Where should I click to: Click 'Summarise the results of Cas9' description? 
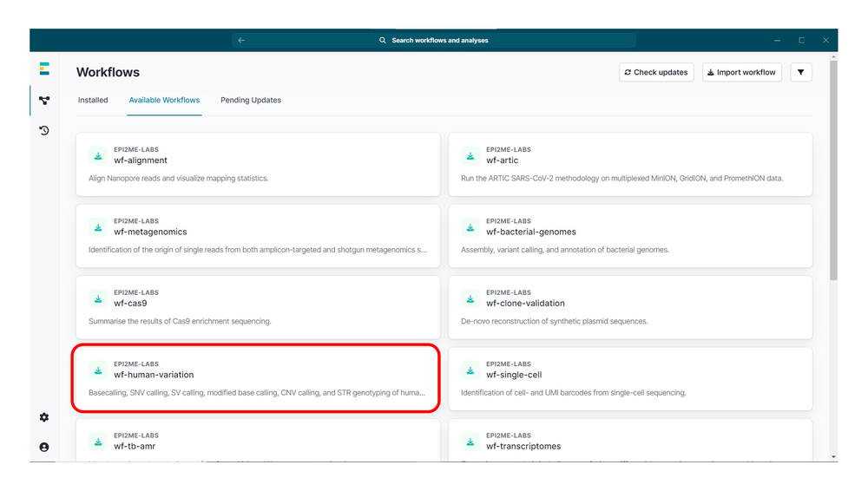click(180, 321)
